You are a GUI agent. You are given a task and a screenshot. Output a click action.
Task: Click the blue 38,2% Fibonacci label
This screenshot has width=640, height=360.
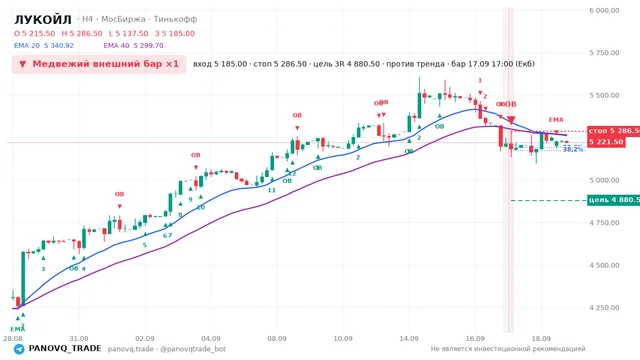pyautogui.click(x=573, y=150)
